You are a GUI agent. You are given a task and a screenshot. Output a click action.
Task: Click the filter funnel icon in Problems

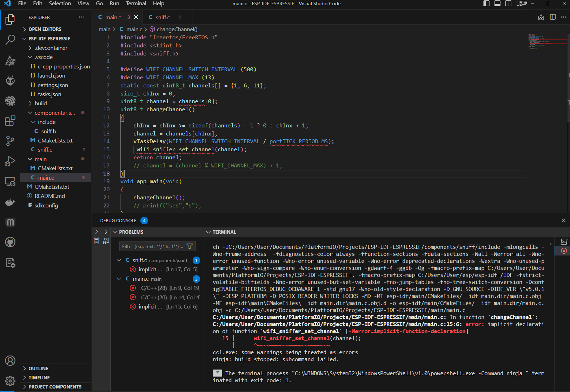click(x=190, y=246)
